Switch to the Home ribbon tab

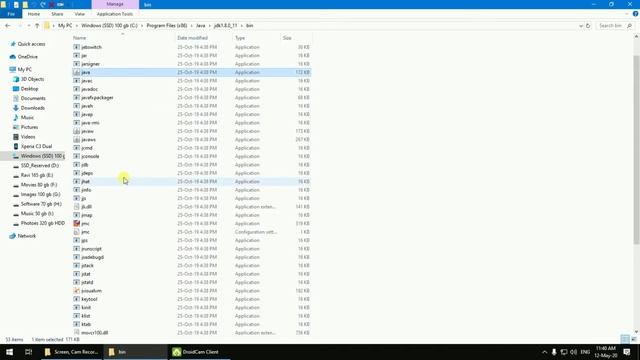coord(34,14)
